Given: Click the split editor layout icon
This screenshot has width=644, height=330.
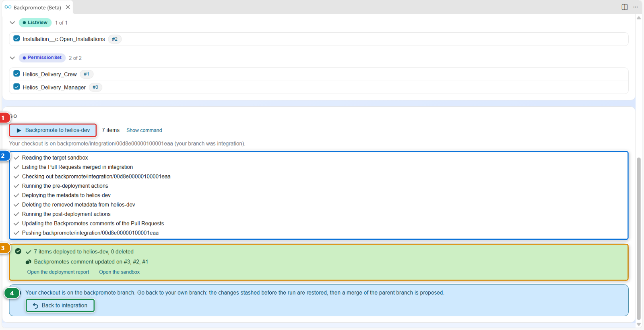Looking at the screenshot, I should pos(625,7).
